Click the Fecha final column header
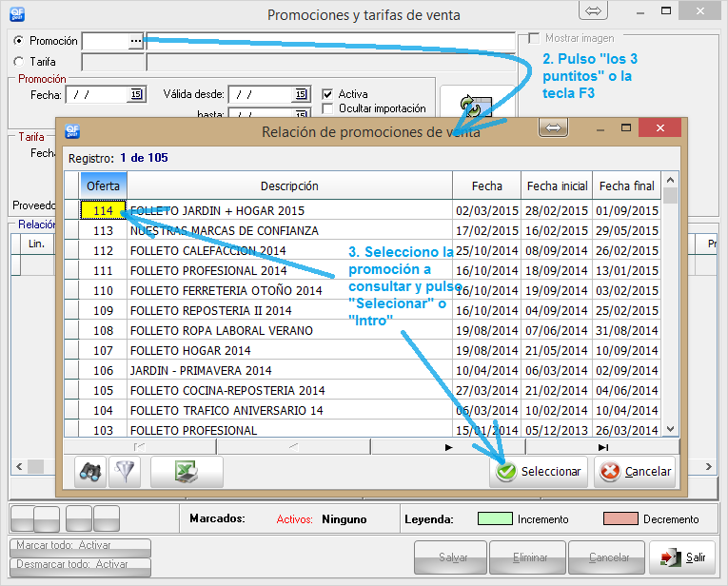 click(626, 186)
